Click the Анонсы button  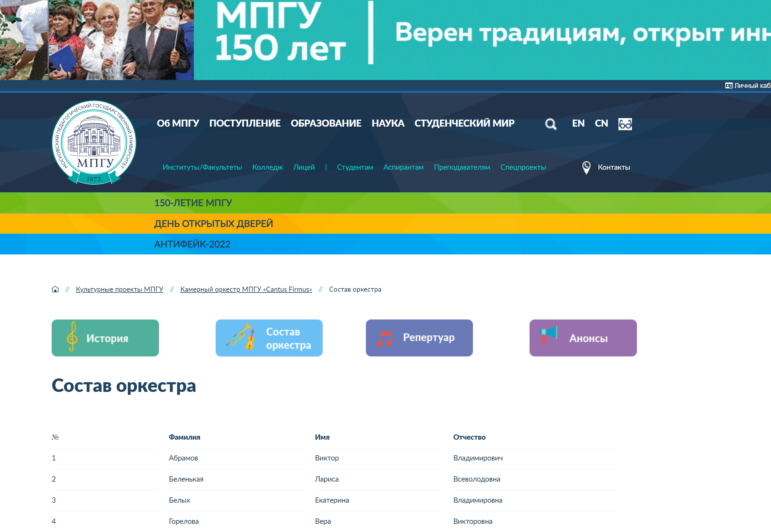tap(583, 338)
